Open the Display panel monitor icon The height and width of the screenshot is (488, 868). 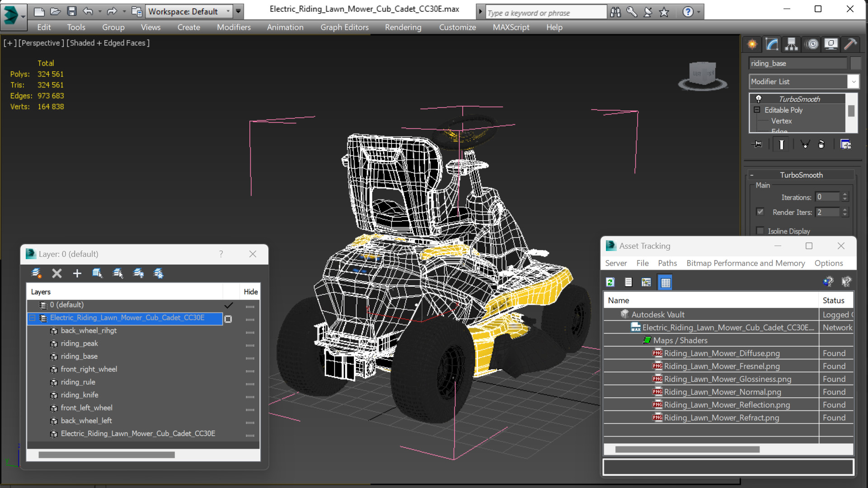coord(831,44)
